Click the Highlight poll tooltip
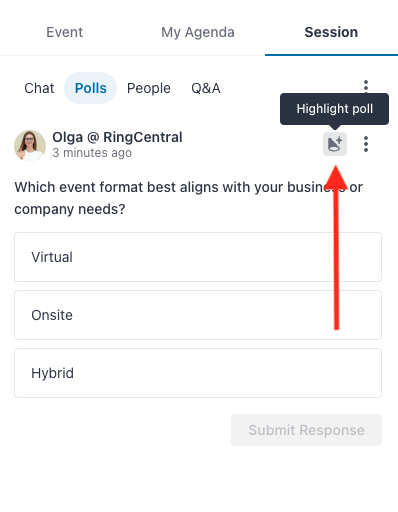 [334, 109]
